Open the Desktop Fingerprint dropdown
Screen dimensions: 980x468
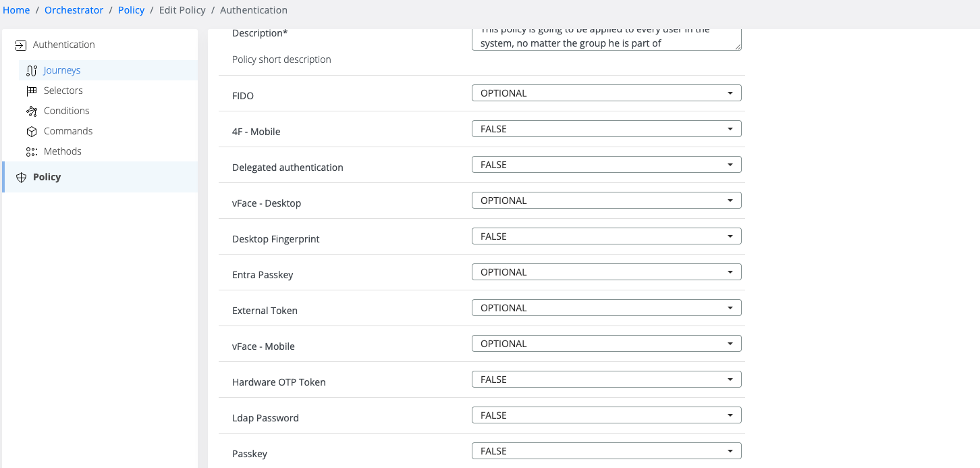[606, 236]
